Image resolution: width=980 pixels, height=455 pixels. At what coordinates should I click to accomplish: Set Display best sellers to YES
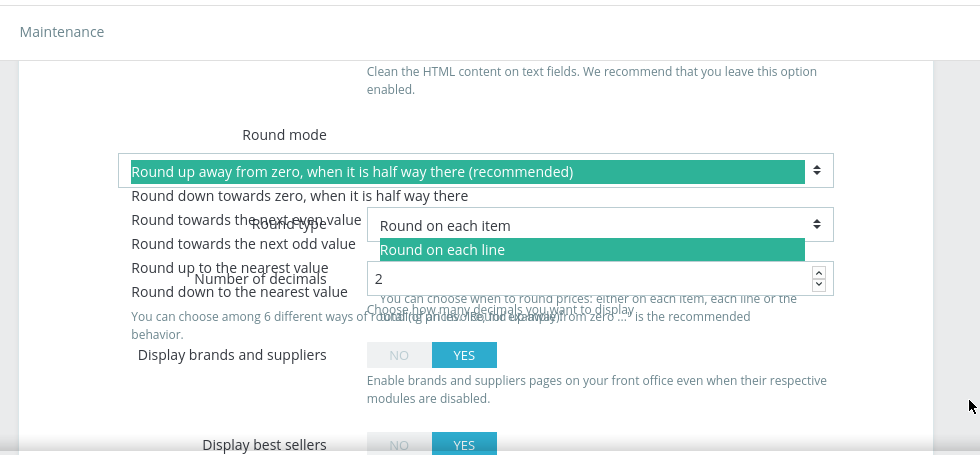pos(464,444)
